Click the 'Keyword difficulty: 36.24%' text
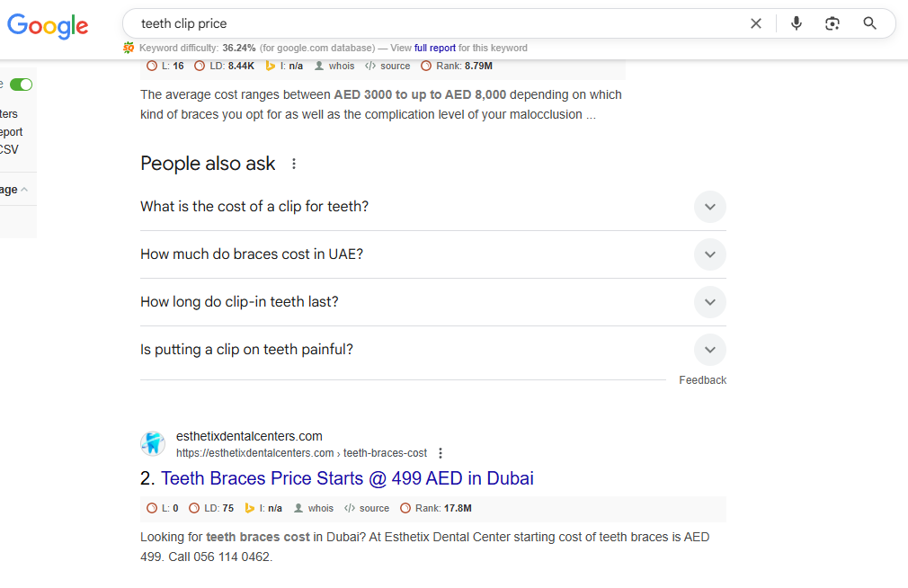This screenshot has height=588, width=908. (x=198, y=48)
